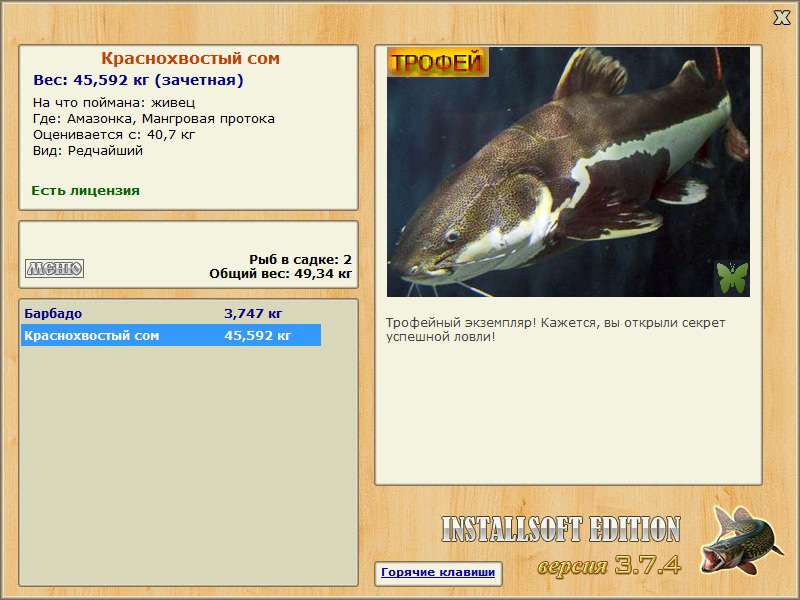
Task: Click the INSTALLSOFT EDITION logo
Action: click(561, 529)
